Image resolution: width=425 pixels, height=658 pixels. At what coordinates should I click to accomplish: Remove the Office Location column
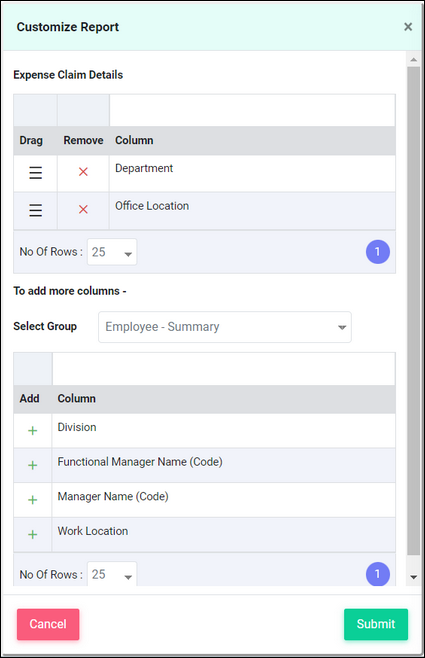pyautogui.click(x=83, y=209)
